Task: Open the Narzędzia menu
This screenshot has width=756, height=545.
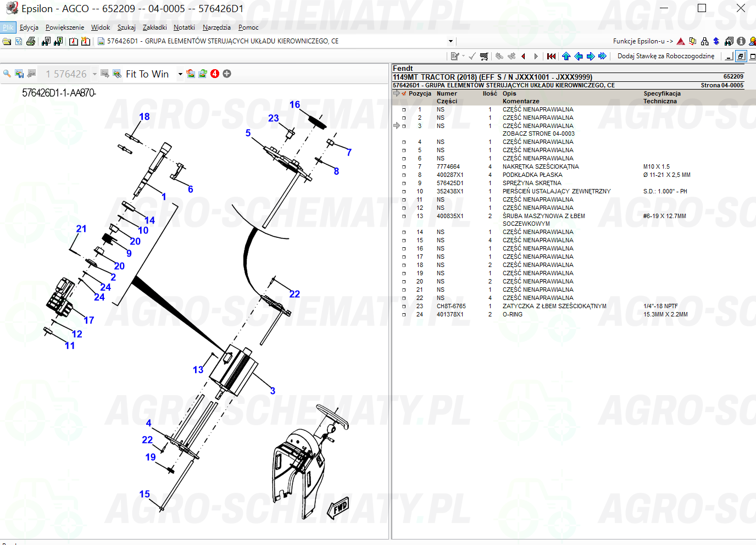Action: (216, 27)
